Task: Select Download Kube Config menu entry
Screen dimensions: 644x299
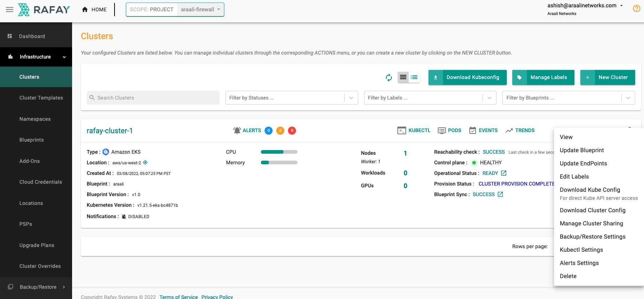Action: point(599,193)
